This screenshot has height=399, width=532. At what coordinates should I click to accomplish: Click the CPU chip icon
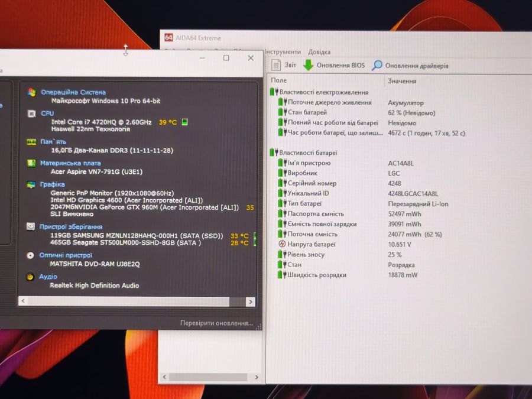coord(31,113)
